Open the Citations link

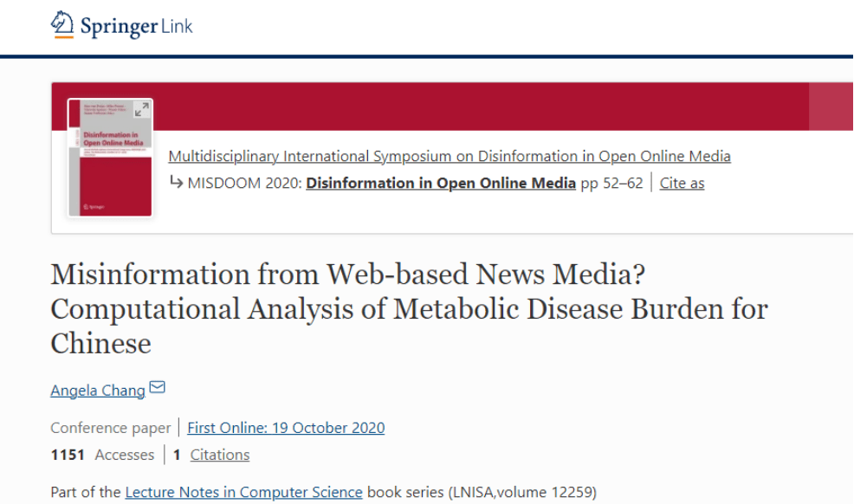coord(219,455)
